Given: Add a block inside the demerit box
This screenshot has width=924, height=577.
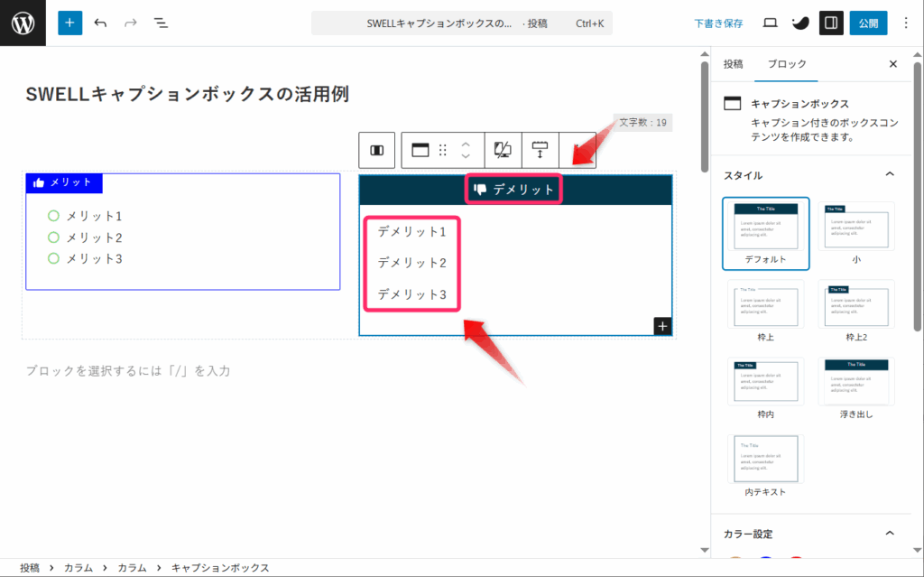Looking at the screenshot, I should coord(662,326).
